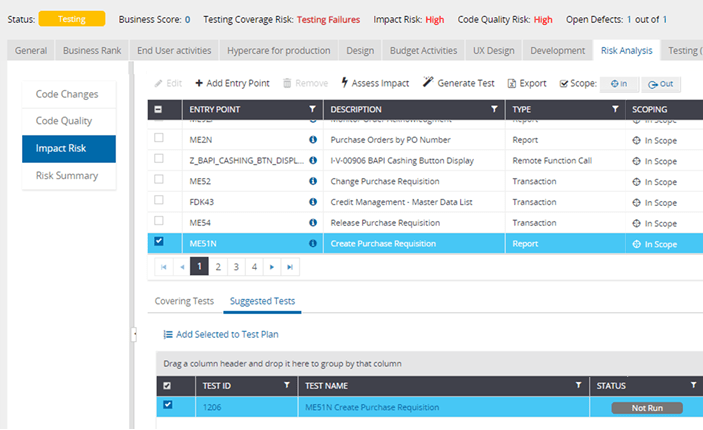This screenshot has height=430, width=703.
Task: Click In Scope target icon for ME52
Action: click(x=636, y=182)
